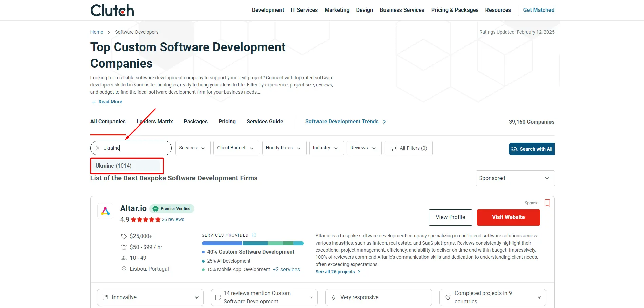Click See all 26 projects
Image resolution: width=644 pixels, height=308 pixels.
(338, 272)
